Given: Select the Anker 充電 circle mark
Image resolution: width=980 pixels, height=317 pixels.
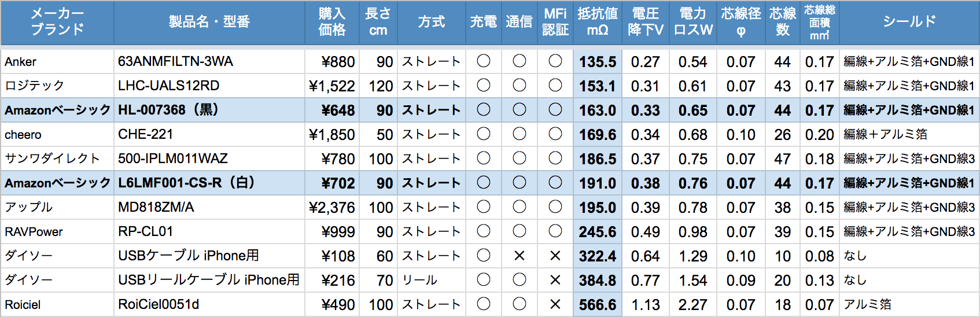Looking at the screenshot, I should tap(484, 61).
